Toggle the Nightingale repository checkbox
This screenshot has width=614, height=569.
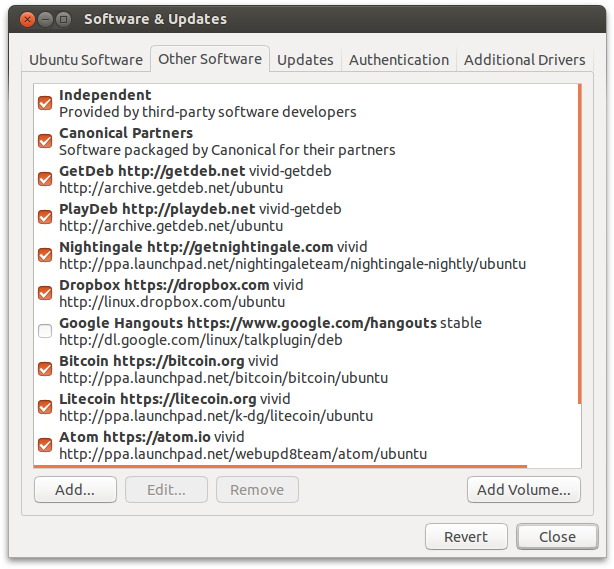point(45,255)
